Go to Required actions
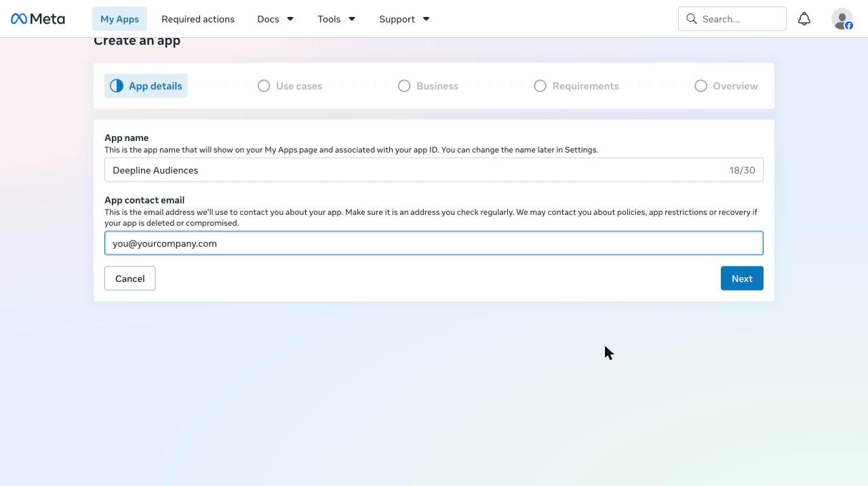This screenshot has width=868, height=486. coord(198,19)
